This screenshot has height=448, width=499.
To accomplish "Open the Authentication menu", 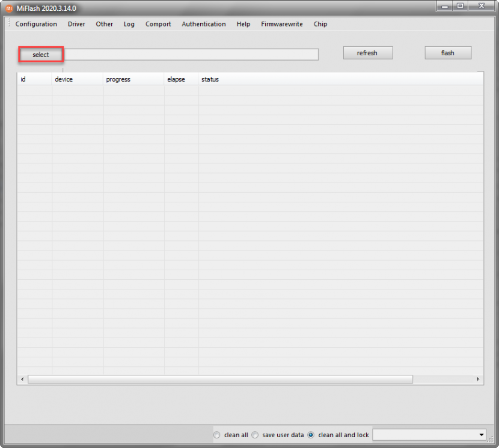I will click(x=204, y=24).
